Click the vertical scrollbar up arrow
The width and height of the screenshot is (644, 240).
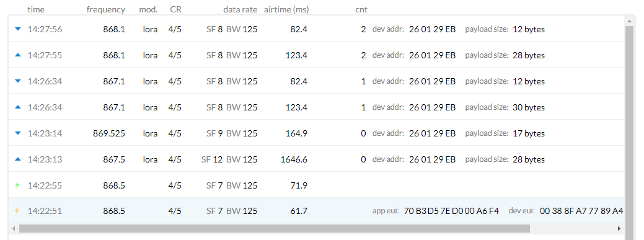click(x=629, y=20)
